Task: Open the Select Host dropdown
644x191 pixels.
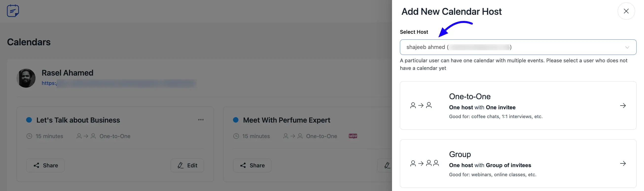Action: 518,47
